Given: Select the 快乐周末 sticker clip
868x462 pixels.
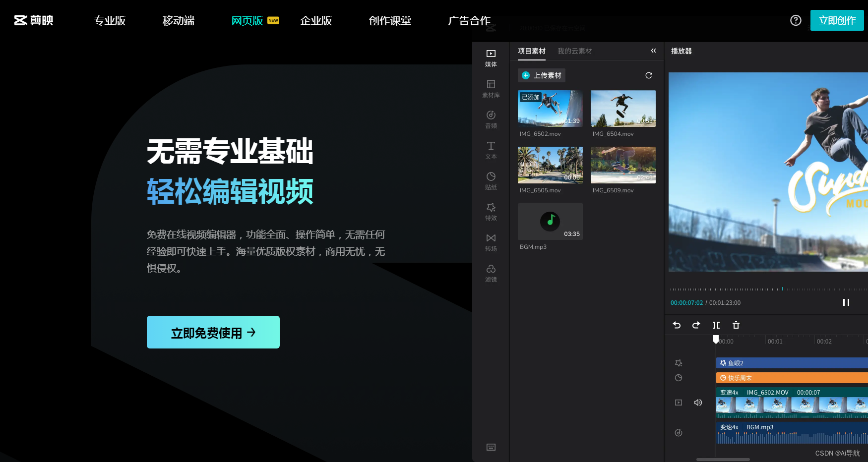Looking at the screenshot, I should click(792, 378).
